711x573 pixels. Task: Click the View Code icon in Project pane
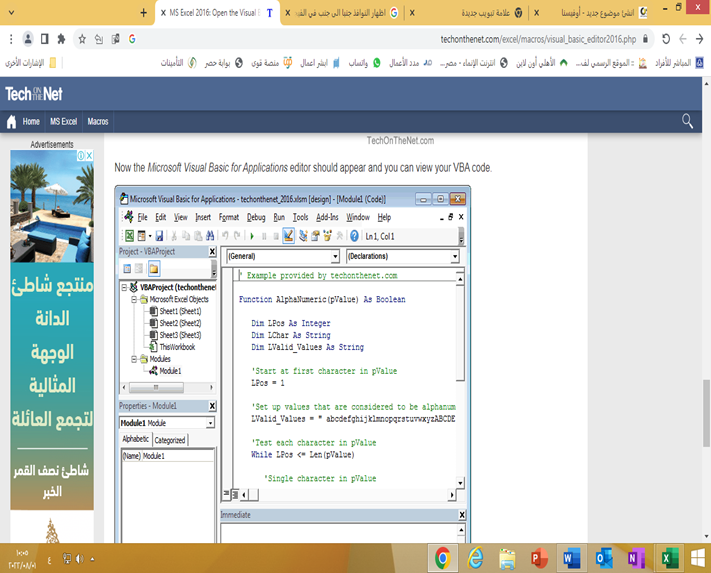coord(127,269)
